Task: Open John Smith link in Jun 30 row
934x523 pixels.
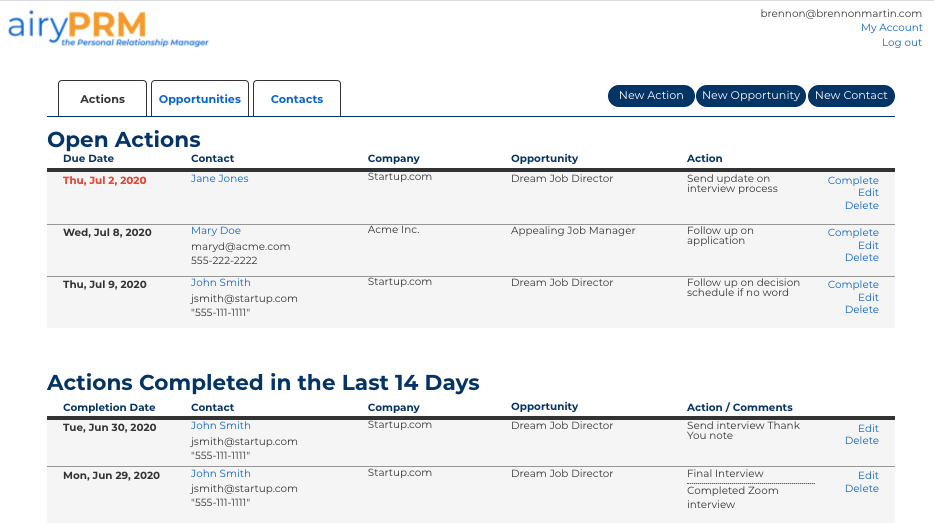Action: pos(221,426)
